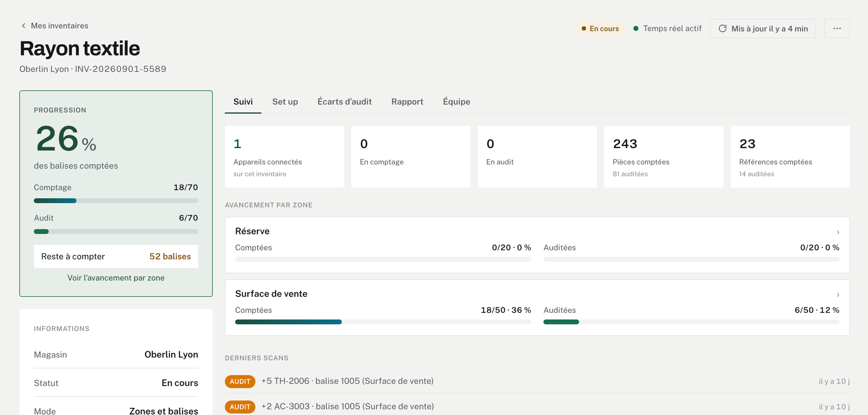The height and width of the screenshot is (415, 868).
Task: Go back to Mes inventaires
Action: coord(59,26)
